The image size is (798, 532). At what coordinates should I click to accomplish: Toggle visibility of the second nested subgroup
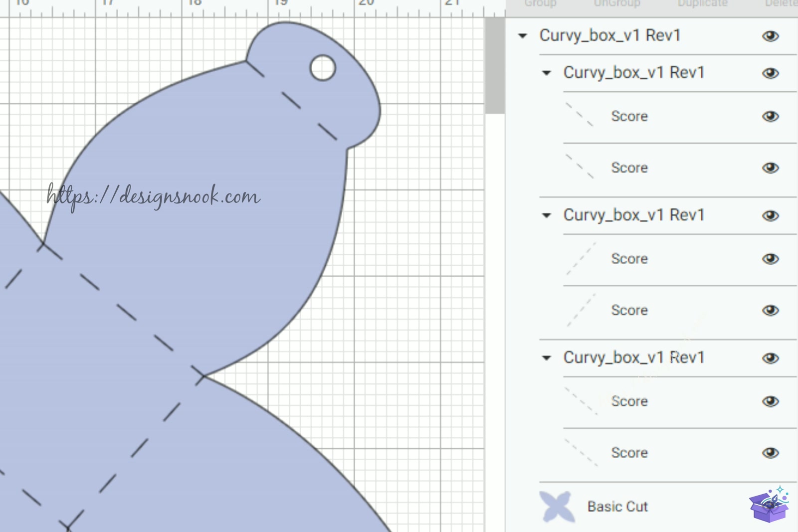tap(771, 216)
